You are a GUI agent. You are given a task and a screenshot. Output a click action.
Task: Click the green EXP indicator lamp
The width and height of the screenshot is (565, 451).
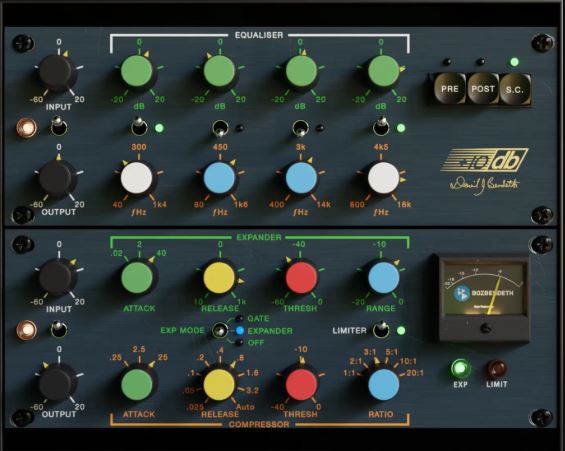click(461, 369)
